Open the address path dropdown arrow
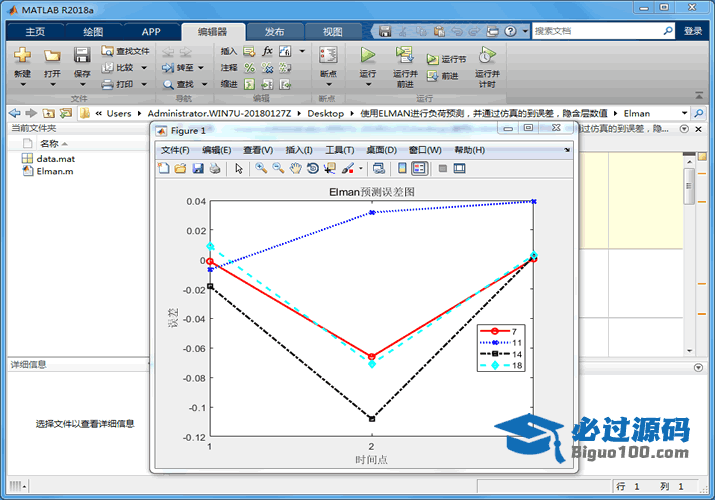 (684, 113)
